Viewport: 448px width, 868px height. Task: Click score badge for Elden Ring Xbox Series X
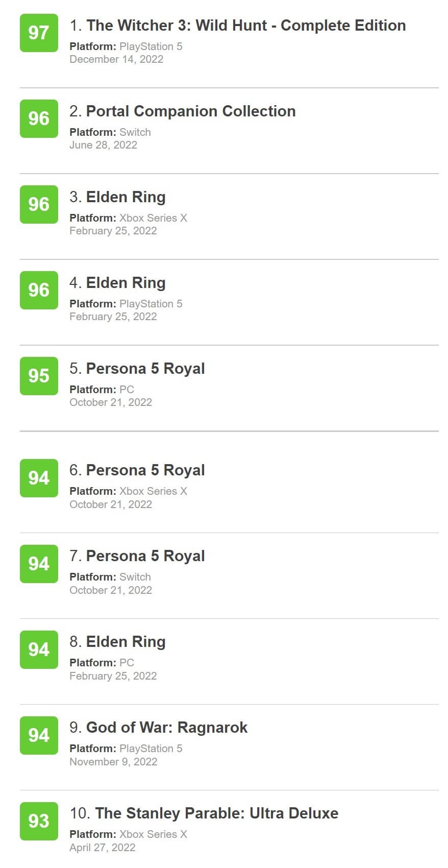coord(39,204)
